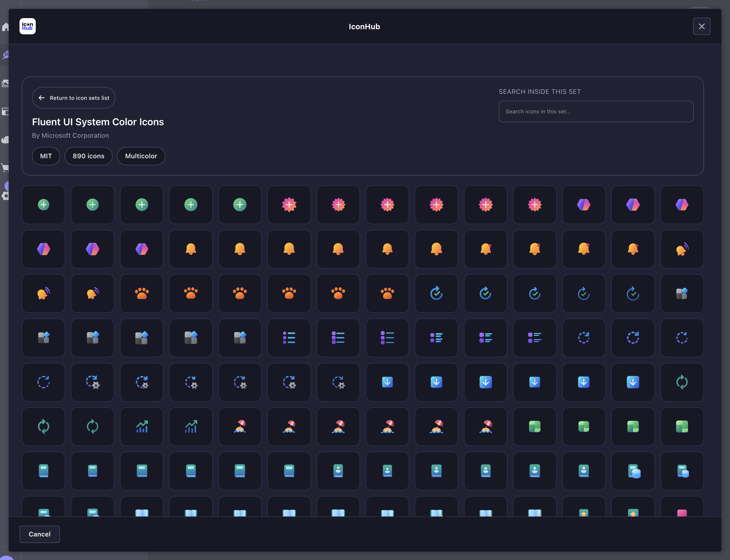
Task: Choose the first clockwise arrow checkmark icon
Action: click(x=436, y=293)
